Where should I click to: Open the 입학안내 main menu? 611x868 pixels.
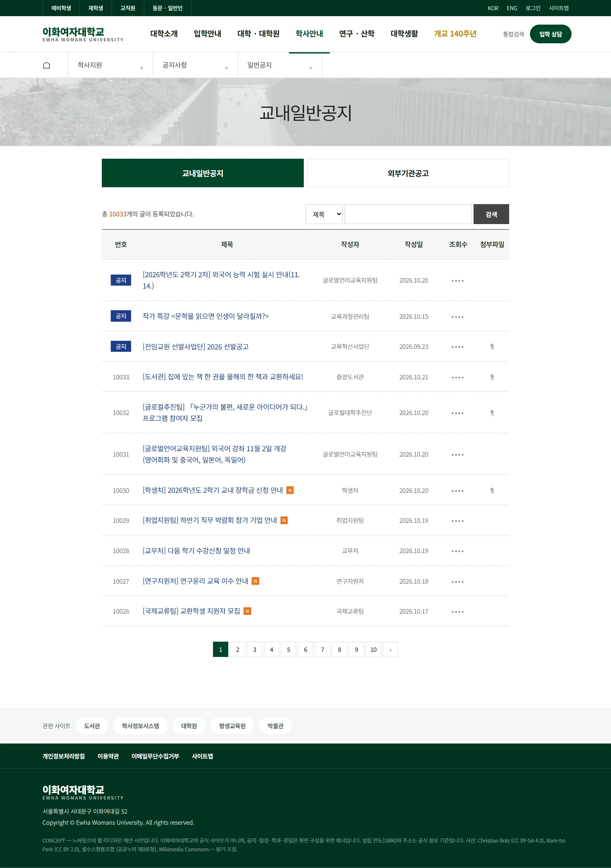pyautogui.click(x=208, y=34)
